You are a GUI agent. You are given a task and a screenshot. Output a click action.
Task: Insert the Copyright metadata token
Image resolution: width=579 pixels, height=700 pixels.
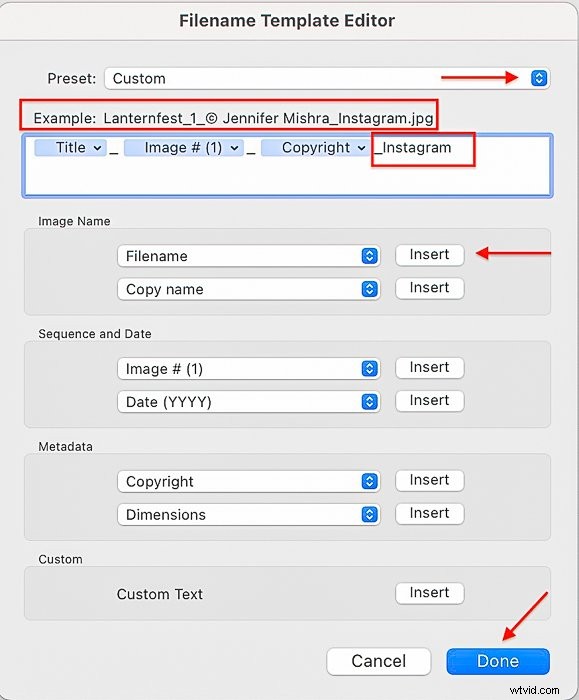[429, 480]
